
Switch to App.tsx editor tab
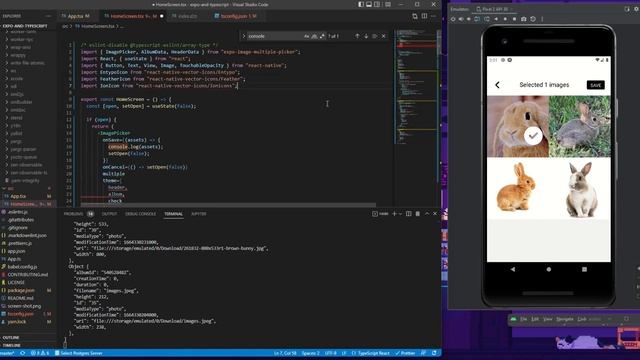[x=78, y=16]
